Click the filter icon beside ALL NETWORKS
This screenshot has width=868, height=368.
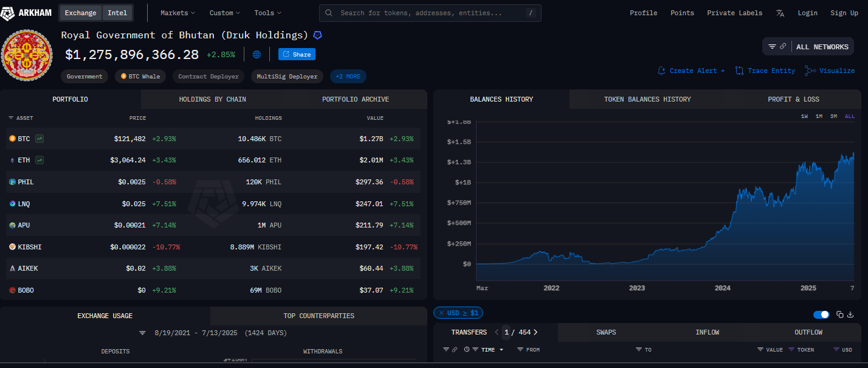click(772, 47)
